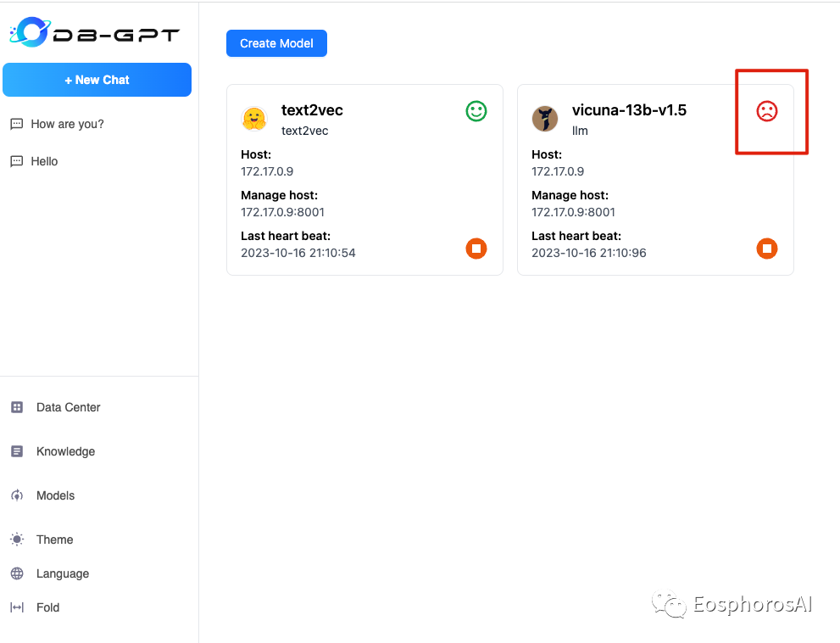Click the Data Center grid icon

pos(17,407)
